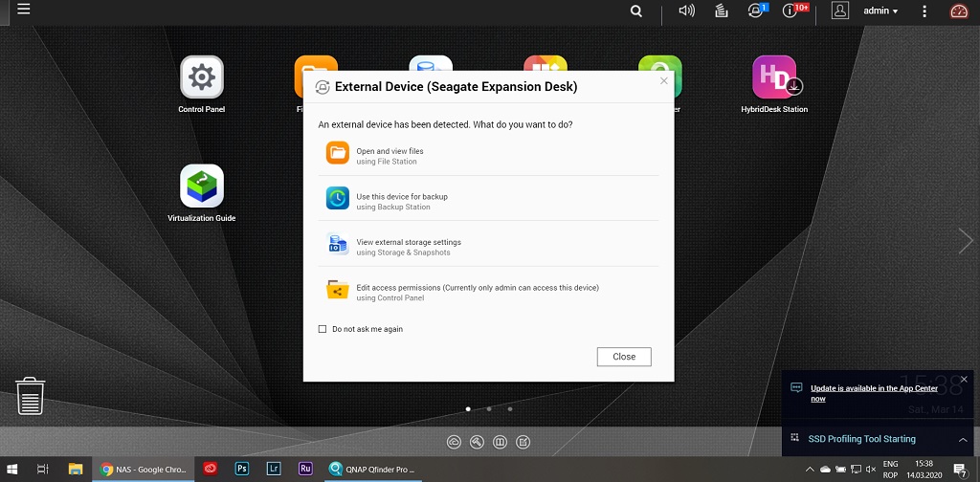Show hidden system tray icons
Screen dimensions: 980x482
coord(810,469)
